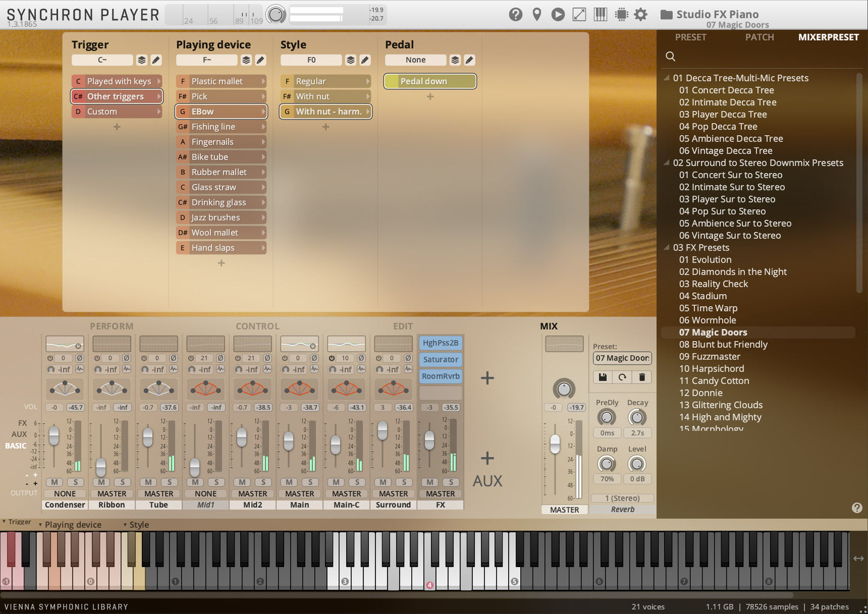Switch to the PATCH tab
Viewport: 868px width, 614px height.
point(759,37)
